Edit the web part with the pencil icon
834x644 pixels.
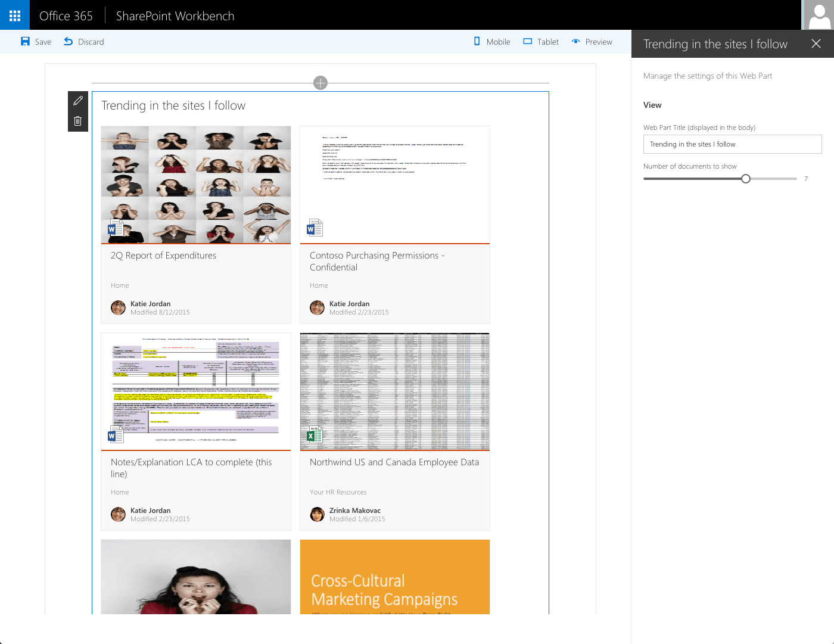coord(78,101)
